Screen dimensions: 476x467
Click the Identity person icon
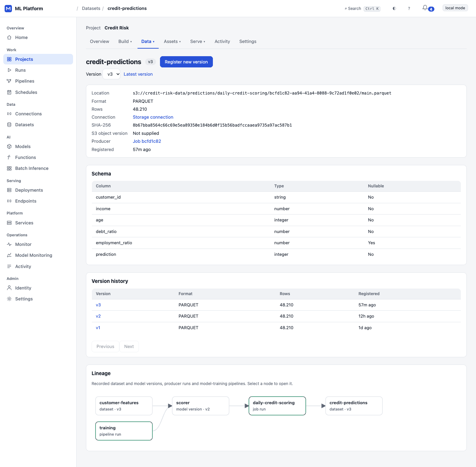point(9,288)
